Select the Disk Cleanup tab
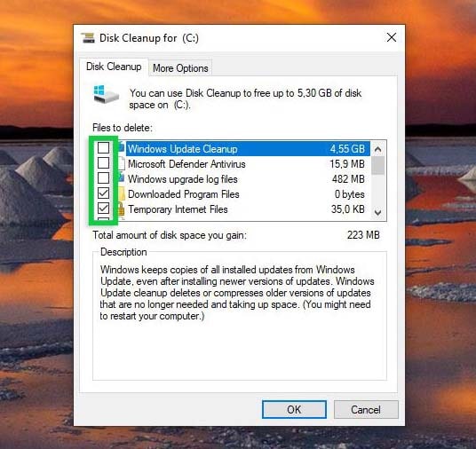Screen dimensions: 476x449 114,67
